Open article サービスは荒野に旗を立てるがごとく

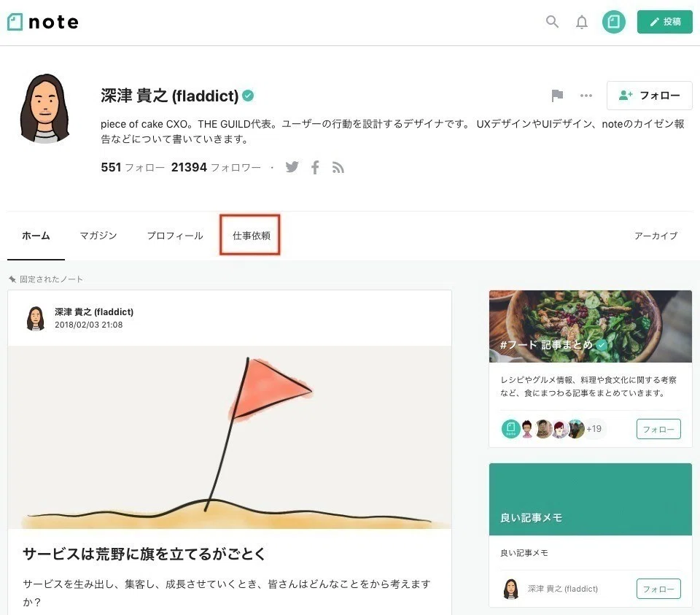click(144, 554)
